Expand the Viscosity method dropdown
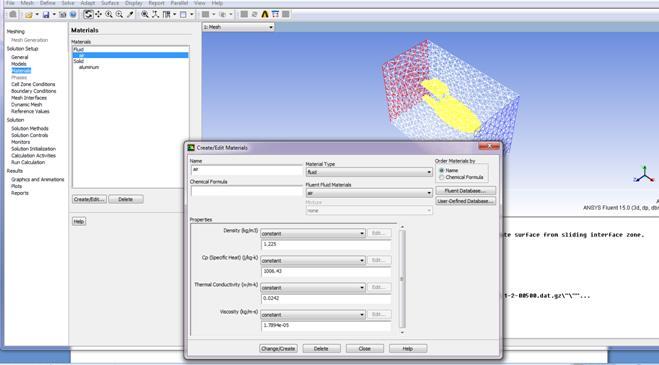The image size is (659, 365). pyautogui.click(x=313, y=315)
